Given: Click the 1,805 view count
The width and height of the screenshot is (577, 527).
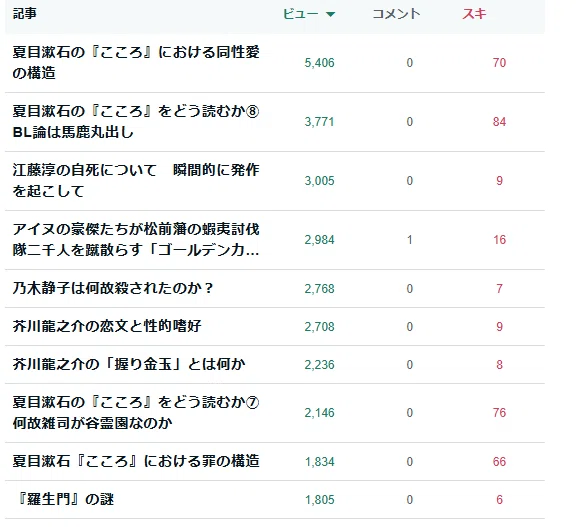Looking at the screenshot, I should [x=319, y=500].
